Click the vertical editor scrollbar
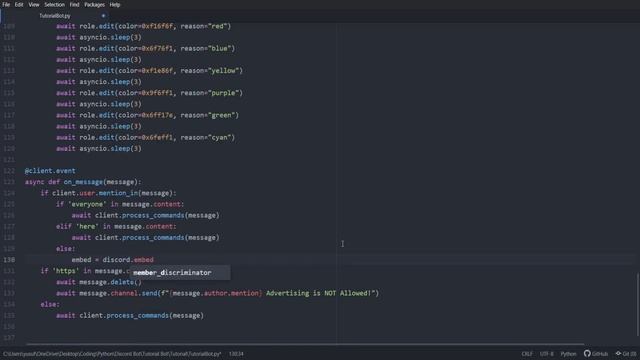Screen dimensions: 640x360 [x=637, y=304]
